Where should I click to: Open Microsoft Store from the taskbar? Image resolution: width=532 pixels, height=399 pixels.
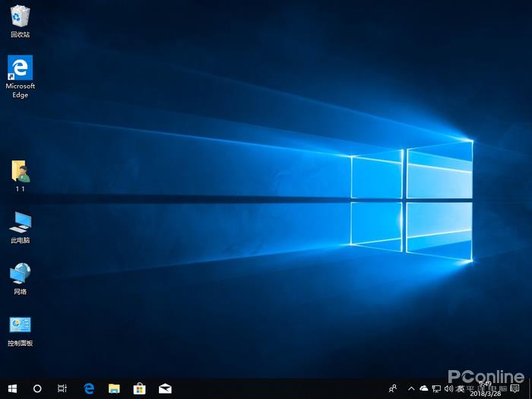[x=140, y=388]
